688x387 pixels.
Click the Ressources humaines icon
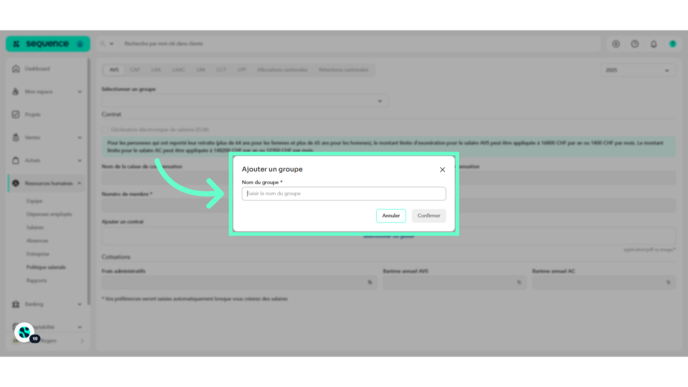[16, 183]
